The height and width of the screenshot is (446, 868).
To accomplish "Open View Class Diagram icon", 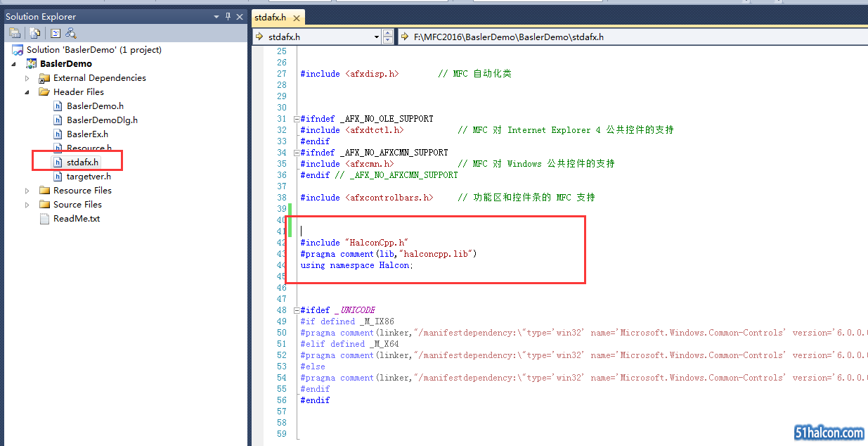I will pos(70,33).
